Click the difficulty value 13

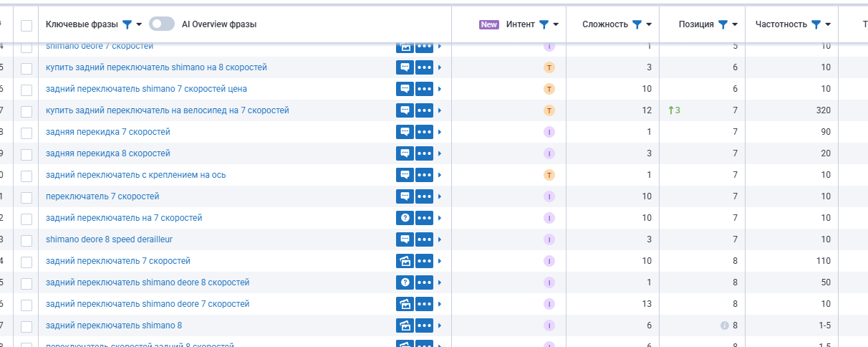coord(647,304)
